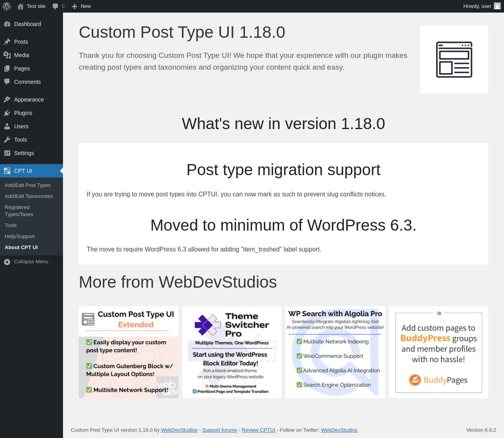The image size is (504, 438).
Task: Click the Posts pushpin icon
Action: click(7, 42)
